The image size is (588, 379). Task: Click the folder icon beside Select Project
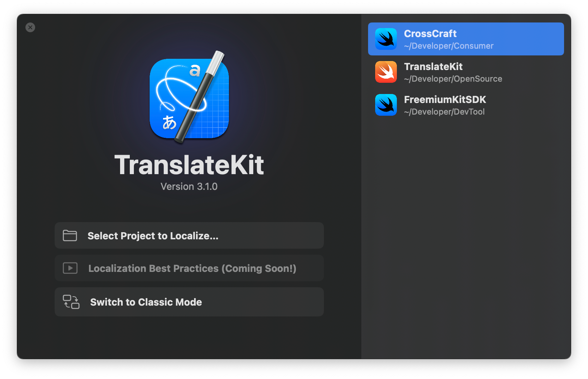pos(70,236)
